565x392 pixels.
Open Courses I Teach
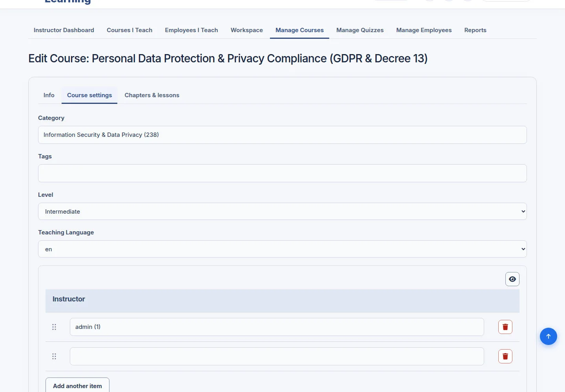129,30
